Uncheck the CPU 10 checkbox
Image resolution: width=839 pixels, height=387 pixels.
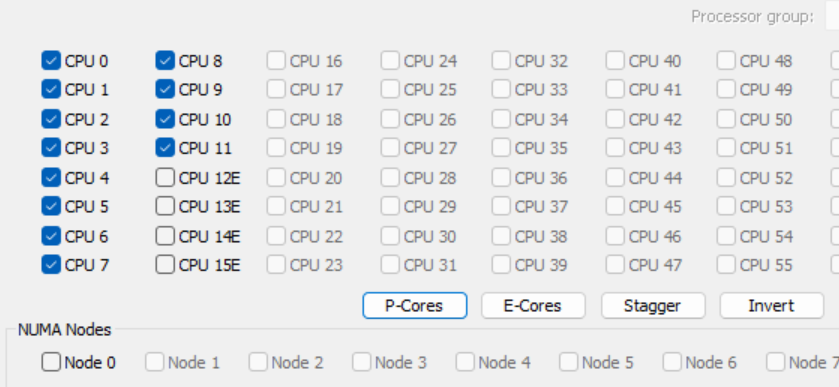[x=165, y=119]
